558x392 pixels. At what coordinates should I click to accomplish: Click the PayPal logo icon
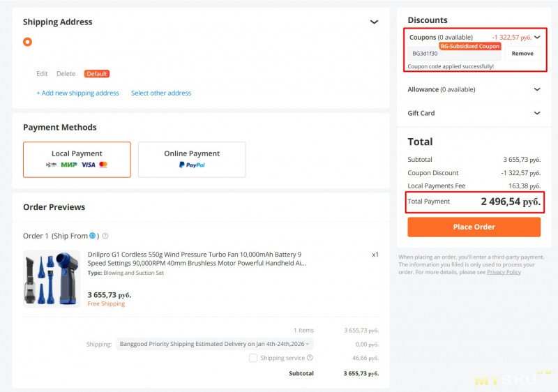point(191,165)
